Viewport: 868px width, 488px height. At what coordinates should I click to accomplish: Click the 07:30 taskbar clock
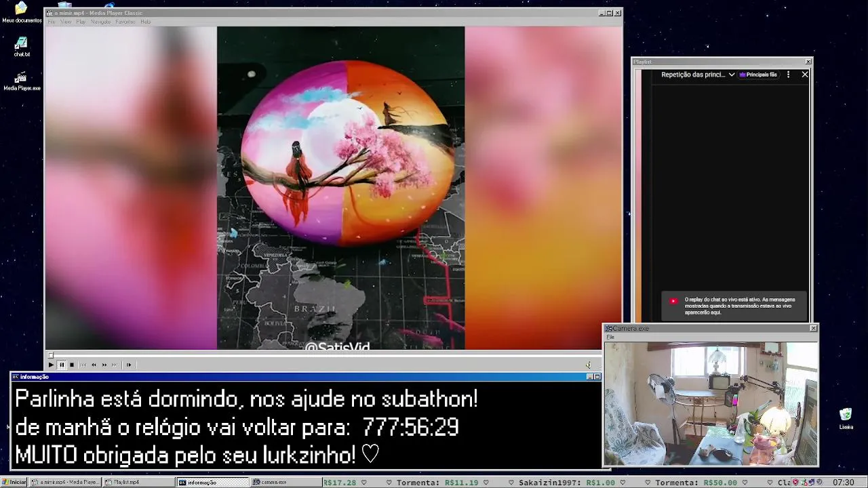click(843, 483)
